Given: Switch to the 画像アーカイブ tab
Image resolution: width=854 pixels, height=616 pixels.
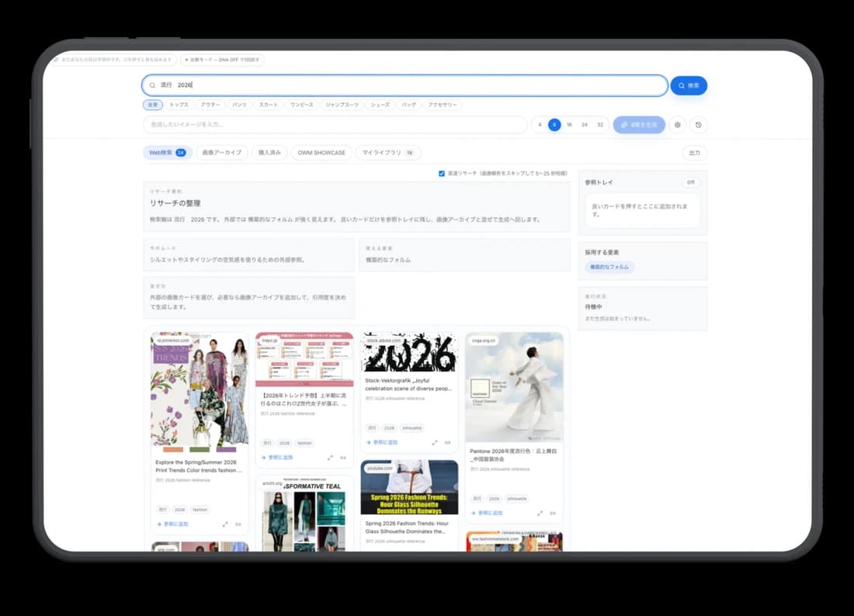Looking at the screenshot, I should pyautogui.click(x=222, y=153).
